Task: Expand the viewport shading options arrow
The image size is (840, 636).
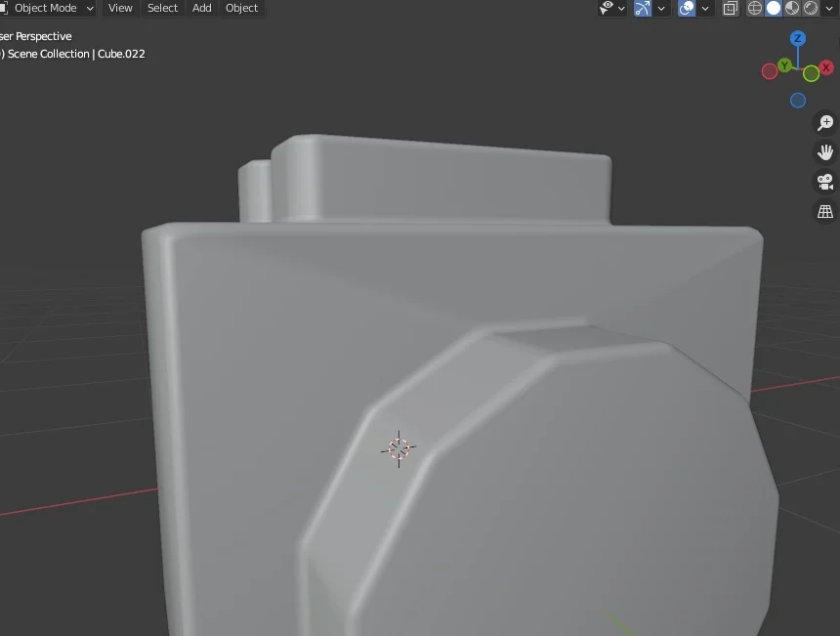Action: [829, 9]
